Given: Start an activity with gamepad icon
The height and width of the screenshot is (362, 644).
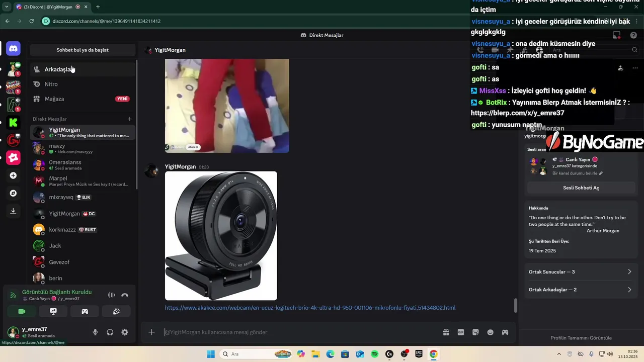Looking at the screenshot, I should click(x=85, y=311).
